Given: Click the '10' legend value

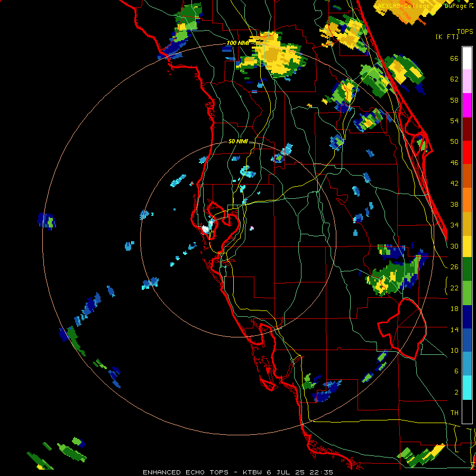Looking at the screenshot, I should point(454,350).
